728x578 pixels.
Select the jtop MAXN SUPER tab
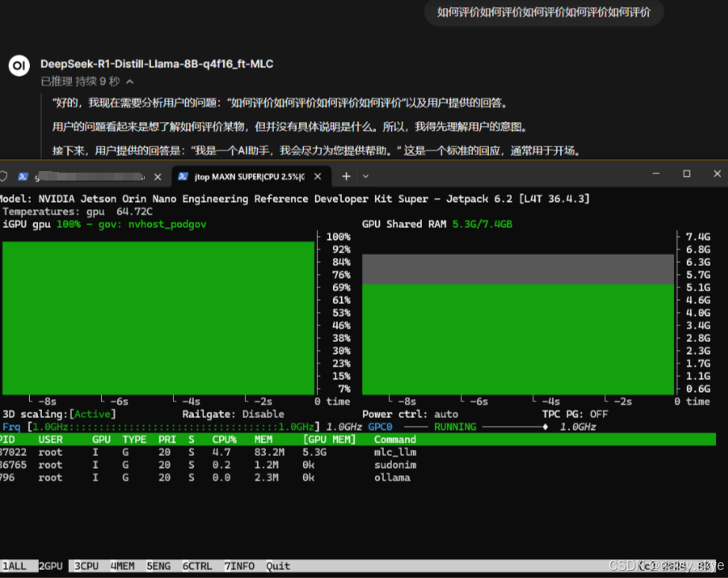[251, 176]
